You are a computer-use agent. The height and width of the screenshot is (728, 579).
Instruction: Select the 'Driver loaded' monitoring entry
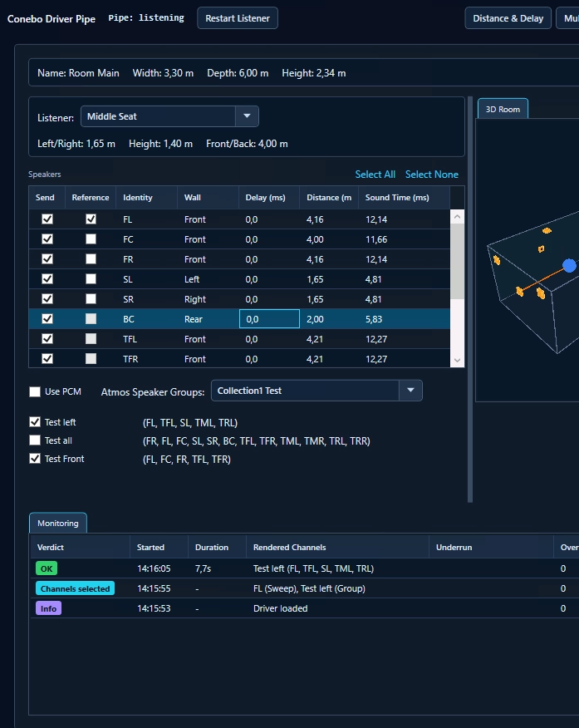(280, 608)
